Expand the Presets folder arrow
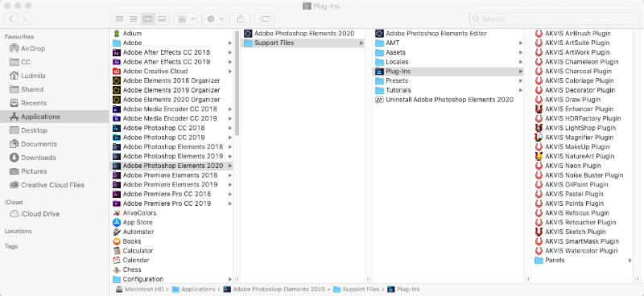644x296 pixels. click(520, 80)
